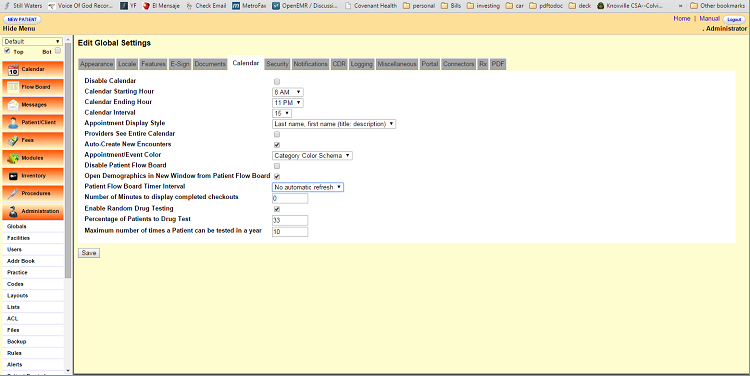Screen dimensions: 750x376
Task: Open the Covenant Health bookmark
Action: click(x=371, y=6)
